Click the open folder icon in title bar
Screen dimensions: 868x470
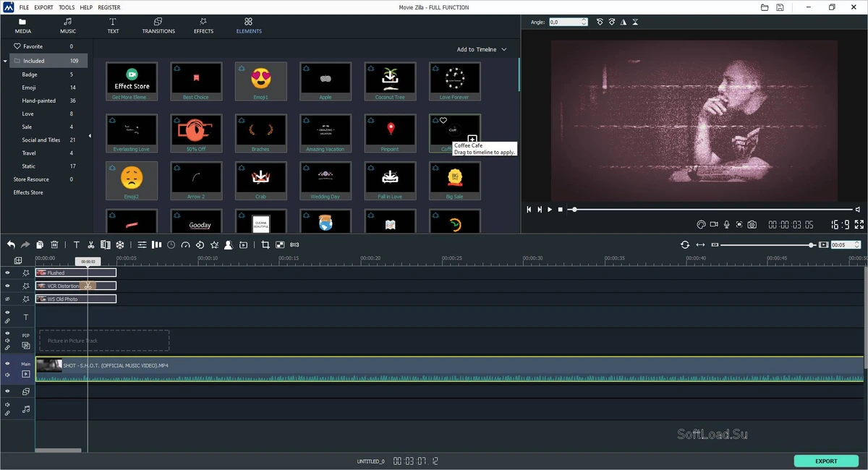coord(765,7)
